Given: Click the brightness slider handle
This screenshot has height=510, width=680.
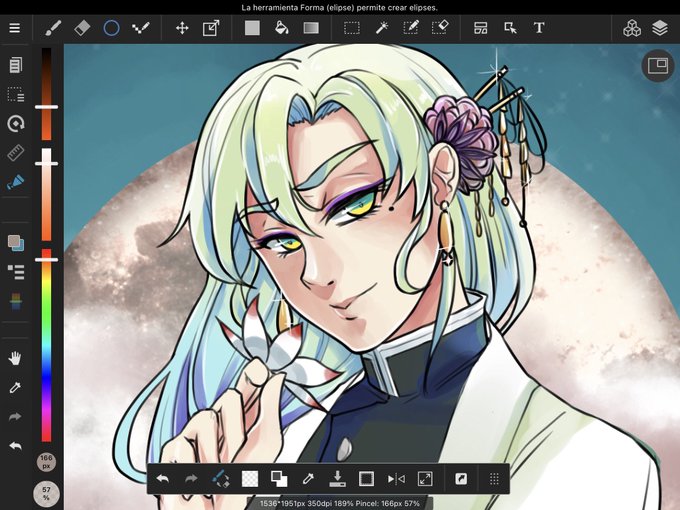Looking at the screenshot, I should pos(46,107).
